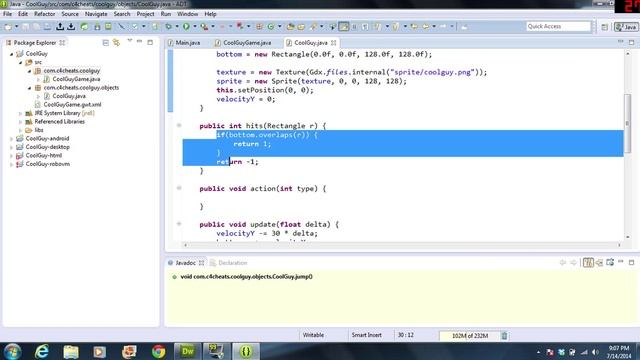This screenshot has height=360, width=640.
Task: Toggle Show Whitespace Characters pilcrow icon
Action: pos(365,27)
